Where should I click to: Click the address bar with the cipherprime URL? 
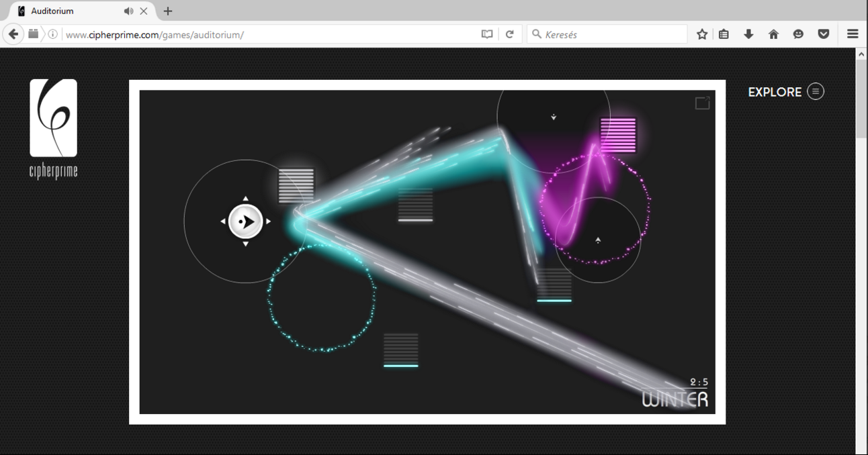[269, 34]
